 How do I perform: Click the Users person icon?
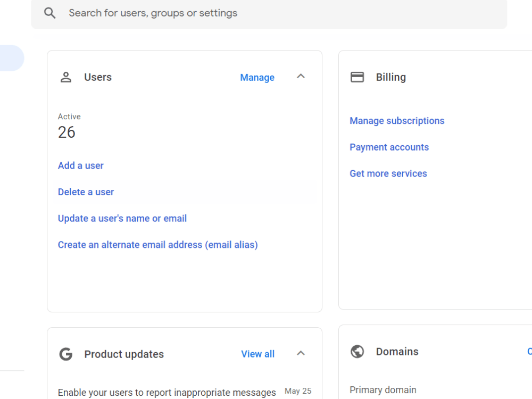click(65, 77)
